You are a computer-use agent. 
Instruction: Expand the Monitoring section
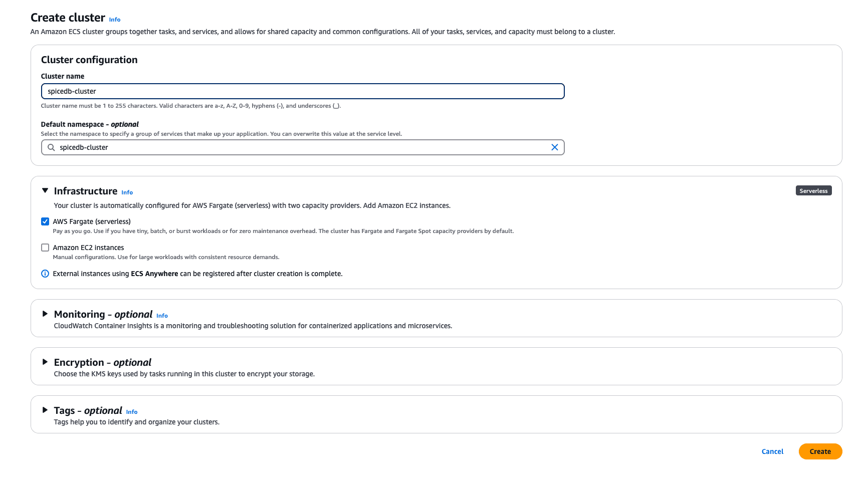(45, 315)
